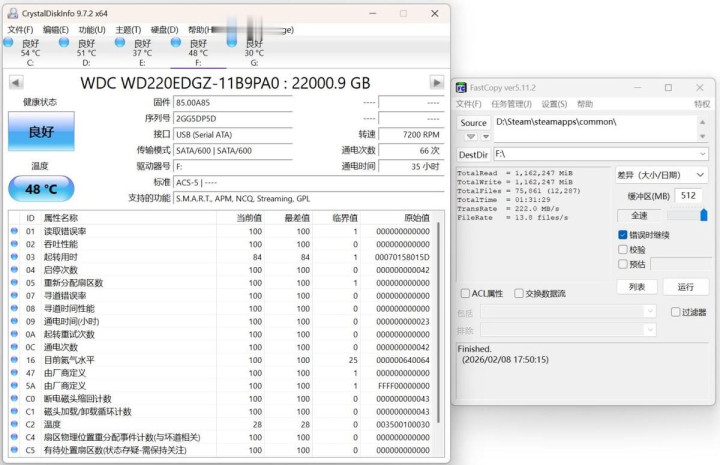This screenshot has height=465, width=720.
Task: Expand the DestDir path dropdown
Action: tap(701, 155)
